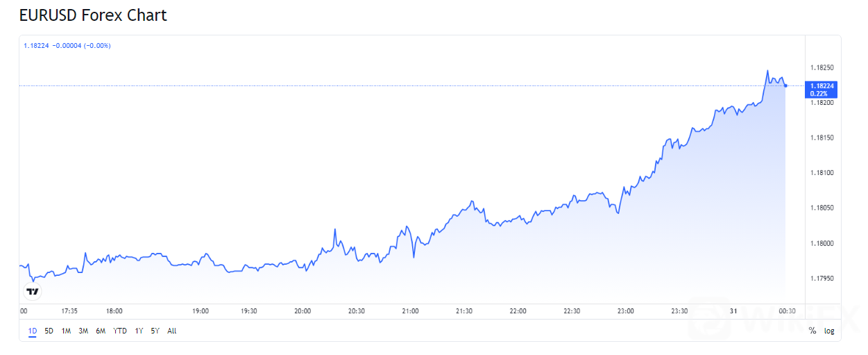Click the EURUSD Forex Chart title
This screenshot has height=355, width=868.
tap(93, 15)
